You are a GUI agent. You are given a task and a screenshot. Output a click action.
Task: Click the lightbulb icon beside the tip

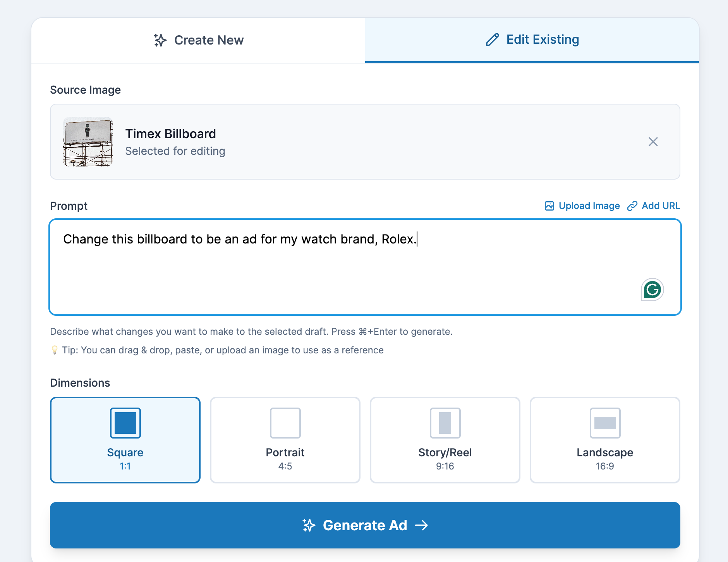click(55, 350)
